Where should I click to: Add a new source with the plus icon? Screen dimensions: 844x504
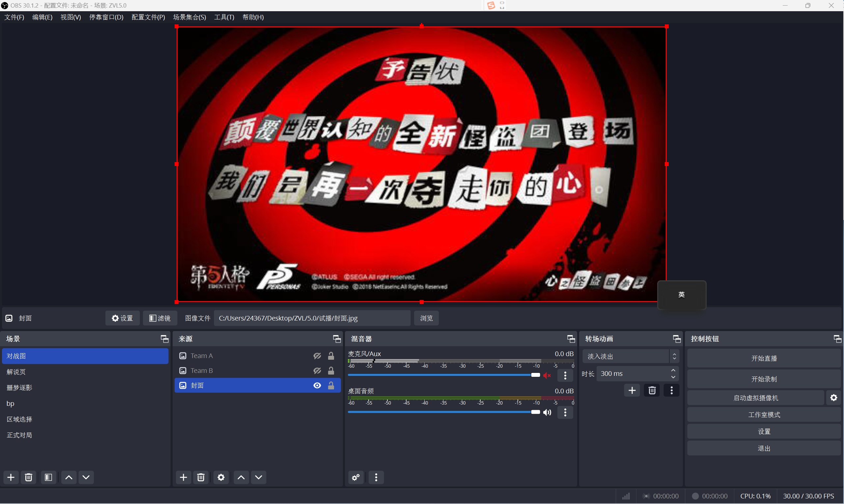click(x=183, y=477)
